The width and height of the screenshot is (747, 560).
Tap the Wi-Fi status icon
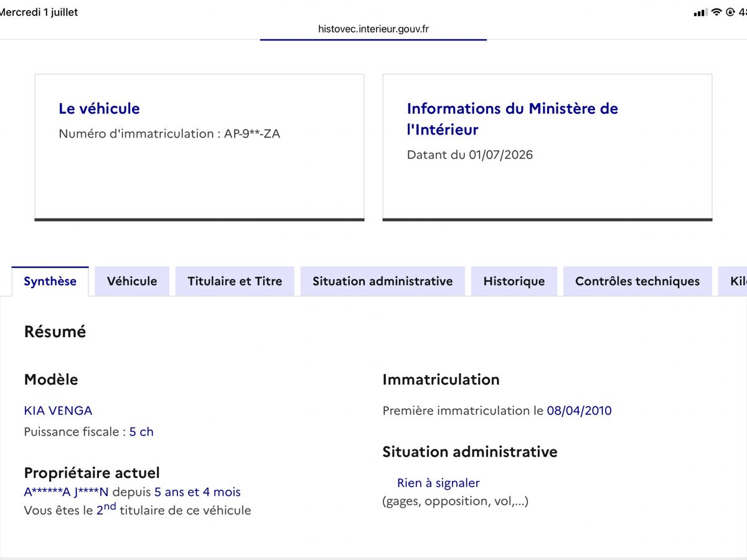pos(716,12)
